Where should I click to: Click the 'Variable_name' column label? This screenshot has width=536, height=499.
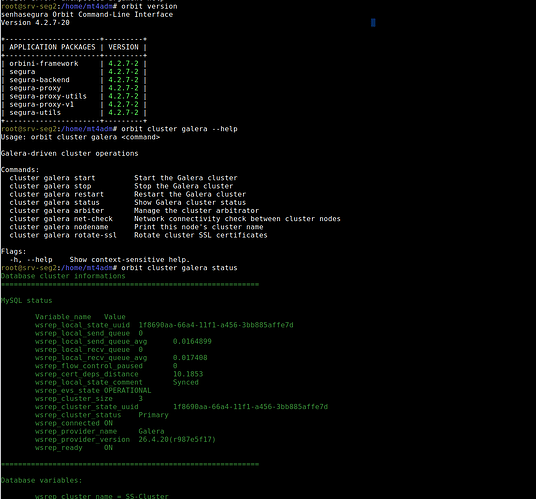(63, 317)
